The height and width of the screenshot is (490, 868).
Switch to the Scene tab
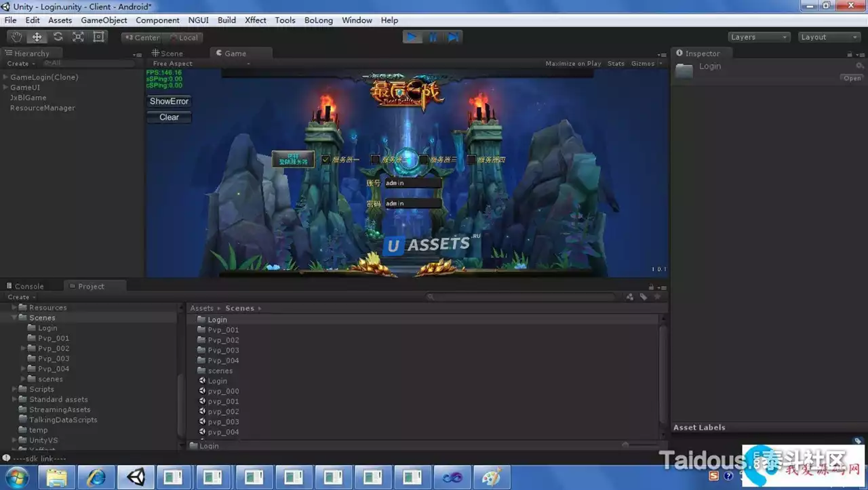167,54
